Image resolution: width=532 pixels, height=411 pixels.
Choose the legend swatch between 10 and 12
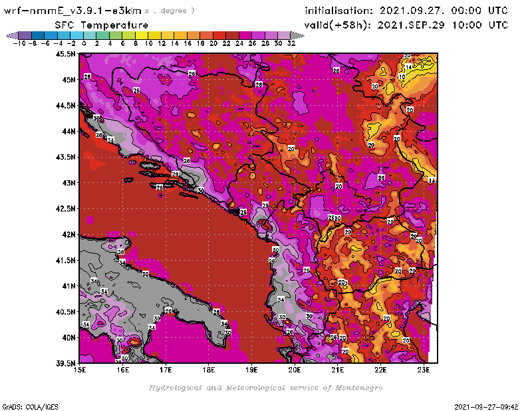[x=155, y=36]
